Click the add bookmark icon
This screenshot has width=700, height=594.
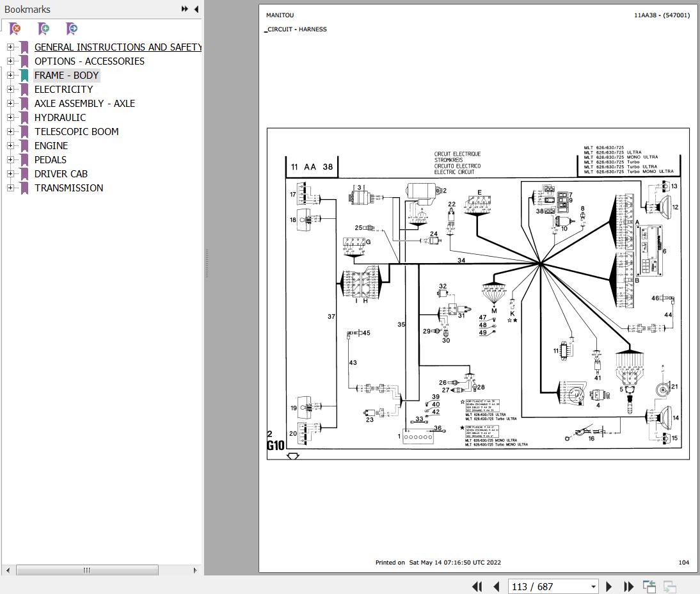coord(44,29)
